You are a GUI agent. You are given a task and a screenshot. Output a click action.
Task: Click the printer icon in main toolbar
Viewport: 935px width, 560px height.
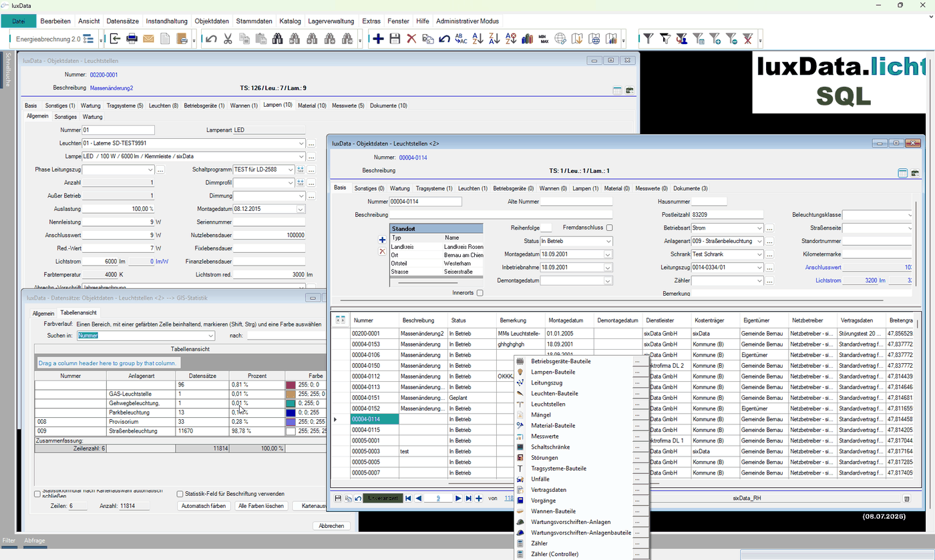(132, 39)
